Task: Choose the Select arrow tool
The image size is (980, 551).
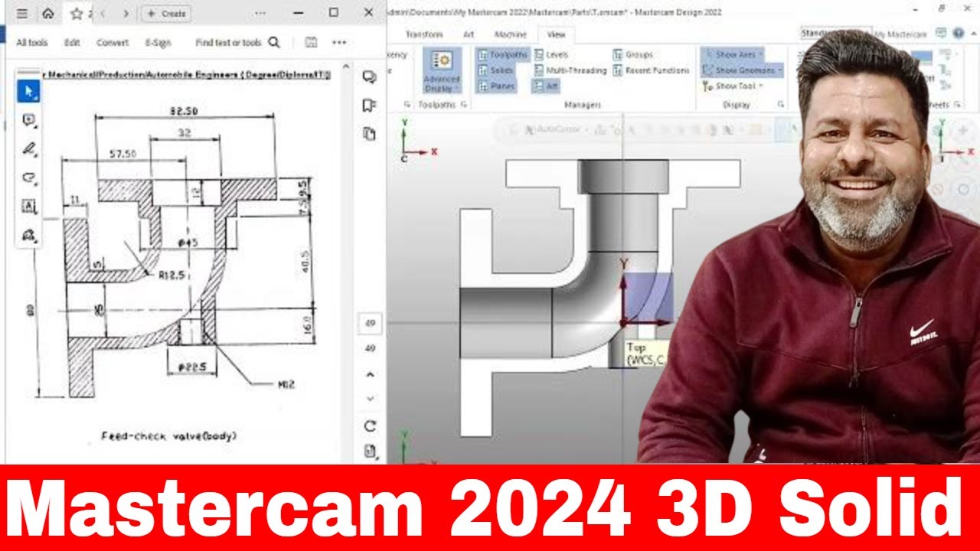Action: click(28, 92)
